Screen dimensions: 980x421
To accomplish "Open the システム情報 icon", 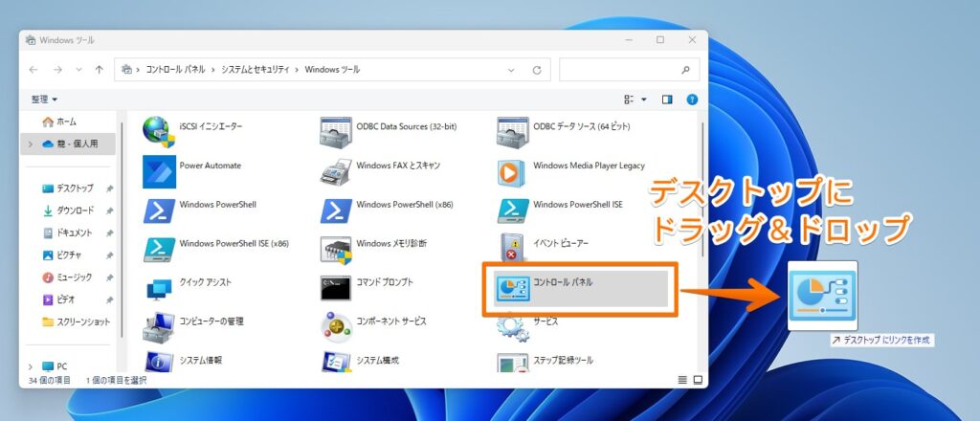I will coord(159,363).
